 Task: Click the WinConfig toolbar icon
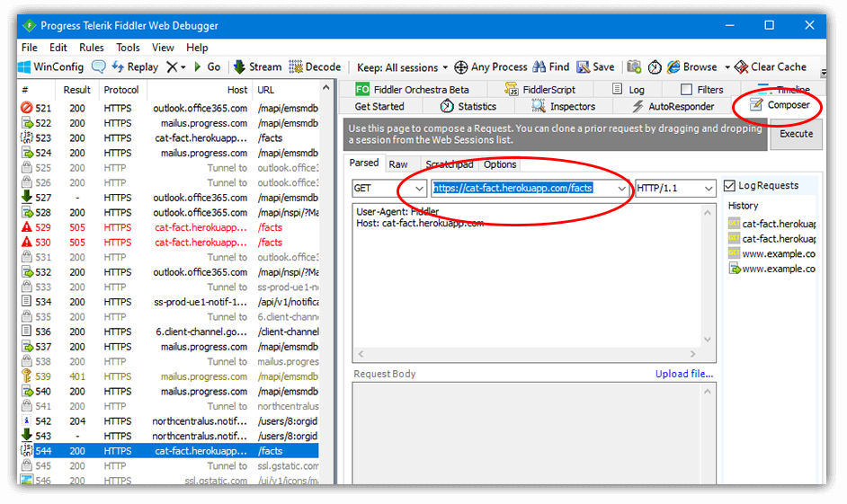click(24, 66)
